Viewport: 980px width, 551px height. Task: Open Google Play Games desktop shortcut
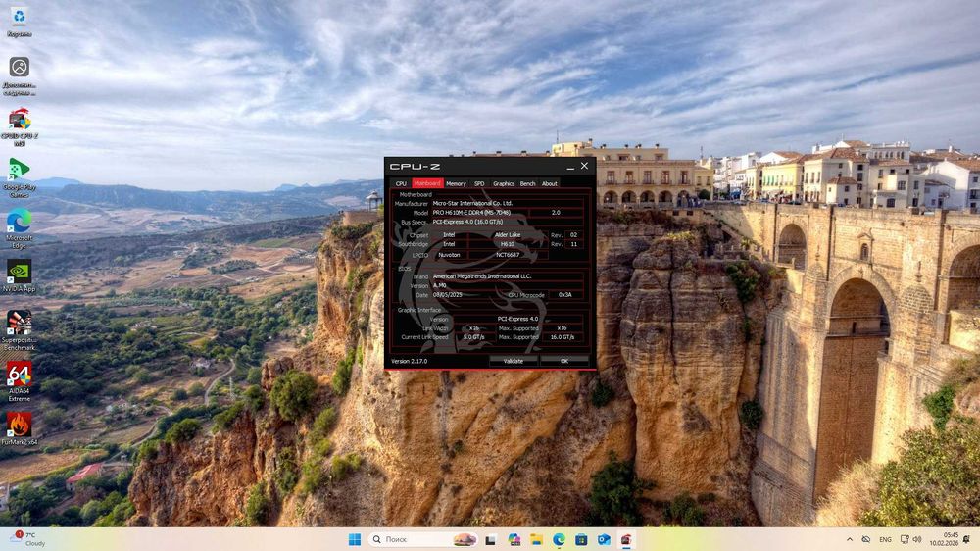pos(20,178)
